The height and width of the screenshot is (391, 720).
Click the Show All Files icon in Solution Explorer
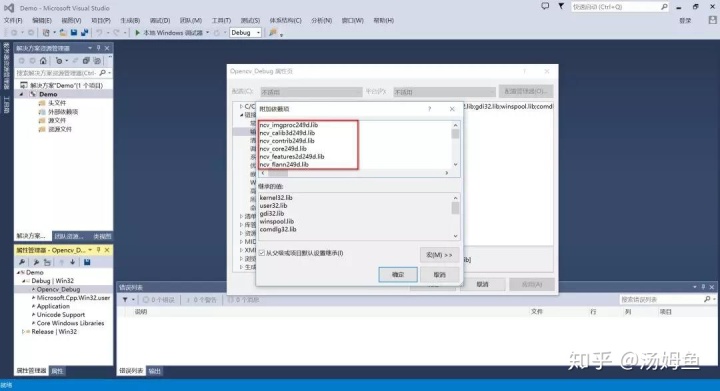coord(97,61)
